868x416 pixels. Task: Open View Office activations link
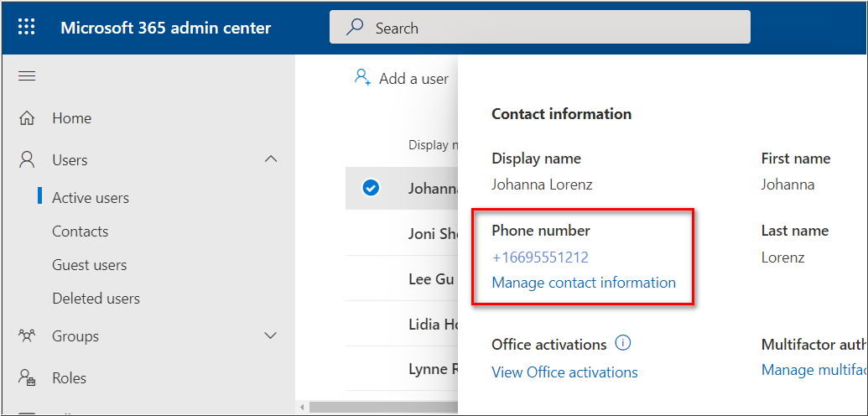(564, 372)
